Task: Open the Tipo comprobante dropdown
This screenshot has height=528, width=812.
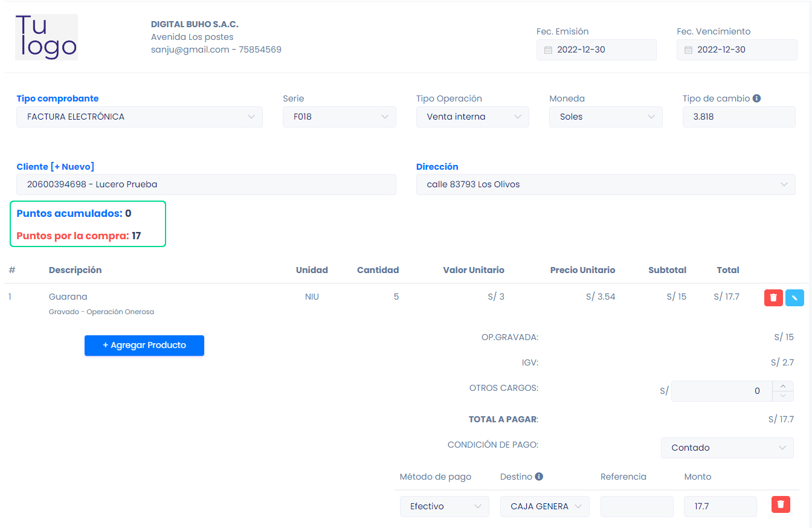Action: pyautogui.click(x=139, y=117)
